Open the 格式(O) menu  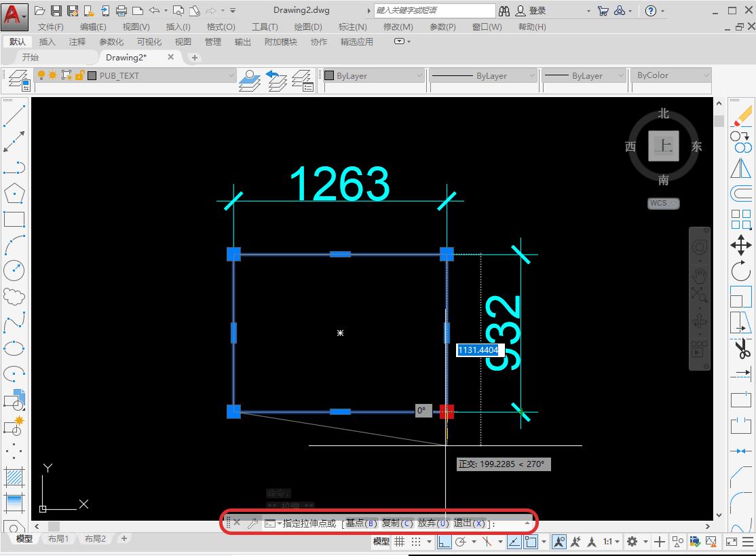point(221,26)
